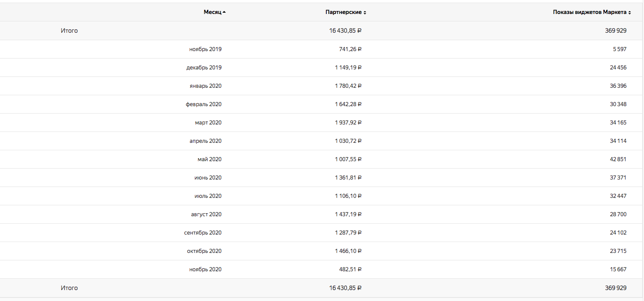This screenshot has height=301, width=644.
Task: Click the bottom Итого total 369 929
Action: click(x=616, y=288)
